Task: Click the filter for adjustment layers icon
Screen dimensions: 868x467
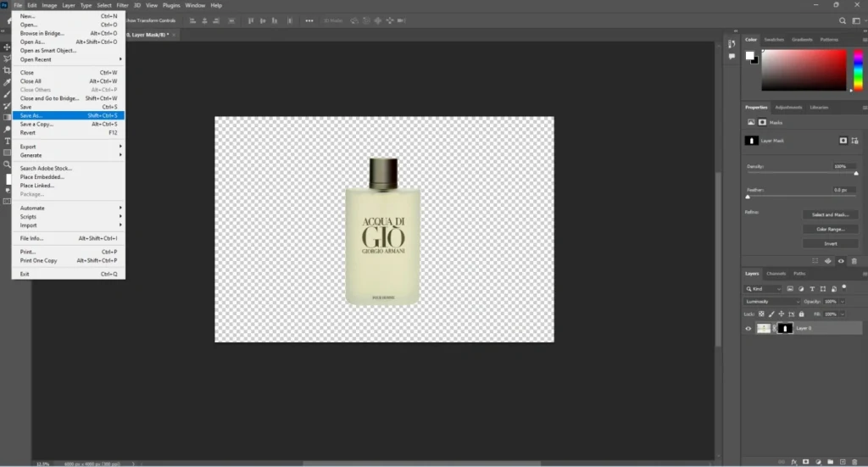Action: (801, 289)
